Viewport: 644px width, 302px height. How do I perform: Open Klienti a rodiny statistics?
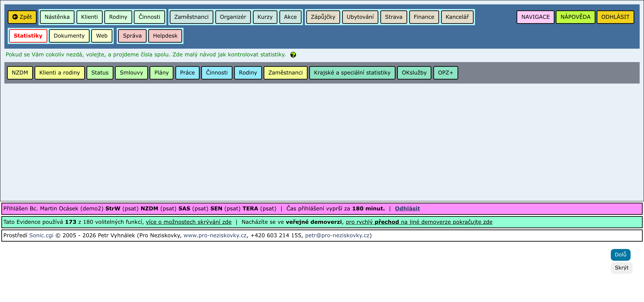[60, 73]
